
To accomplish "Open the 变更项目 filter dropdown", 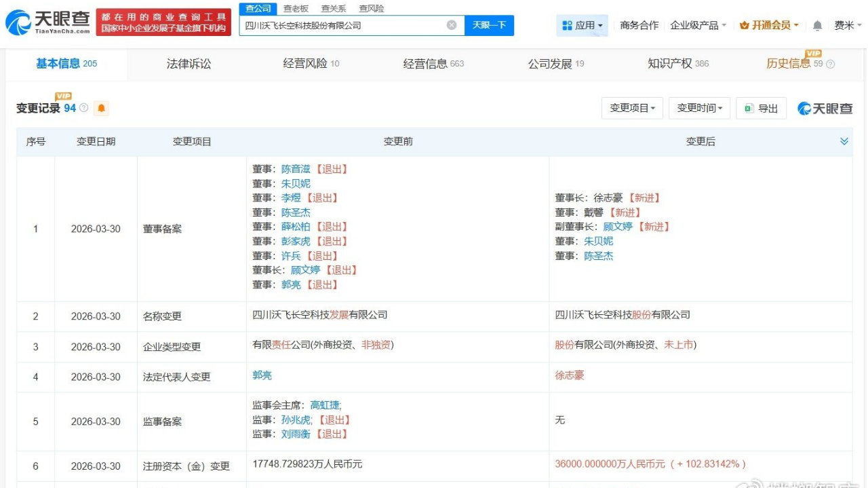I will (632, 108).
